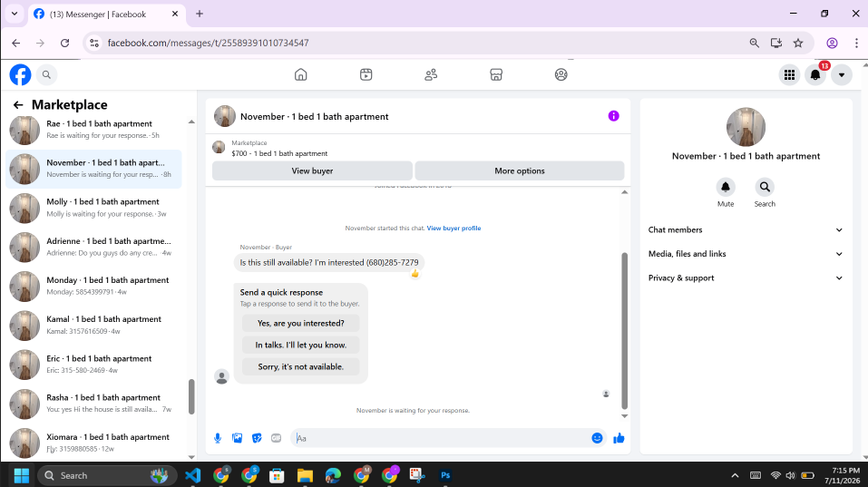Click the install app icon in address bar
This screenshot has width=868, height=487.
coord(776,43)
